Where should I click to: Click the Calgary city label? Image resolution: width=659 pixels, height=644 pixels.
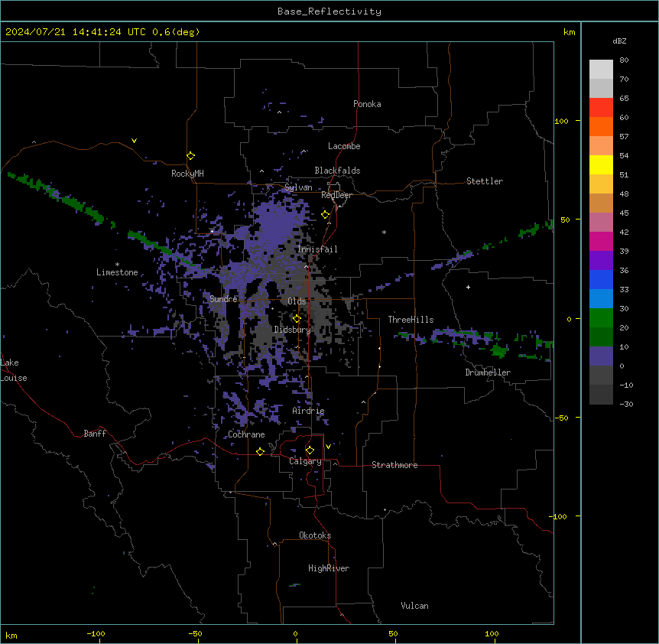[x=305, y=461]
